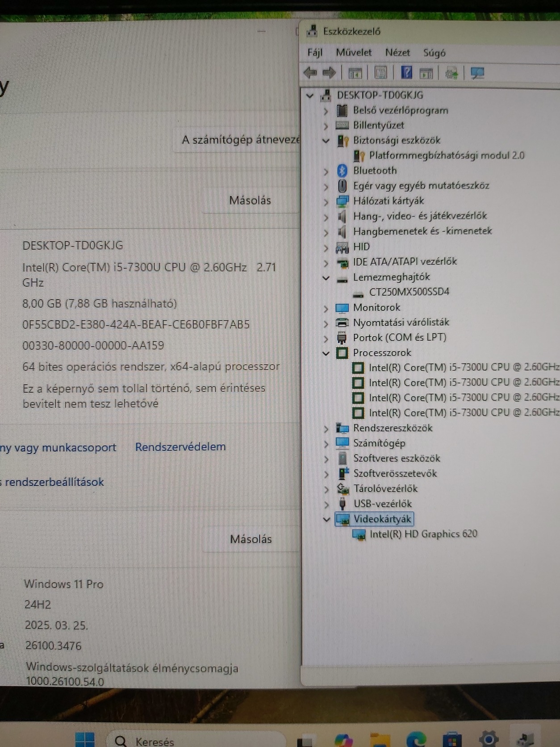Click the printer icon beside Nyomtatási várólisták
Image resolution: width=560 pixels, height=747 pixels.
[x=342, y=322]
